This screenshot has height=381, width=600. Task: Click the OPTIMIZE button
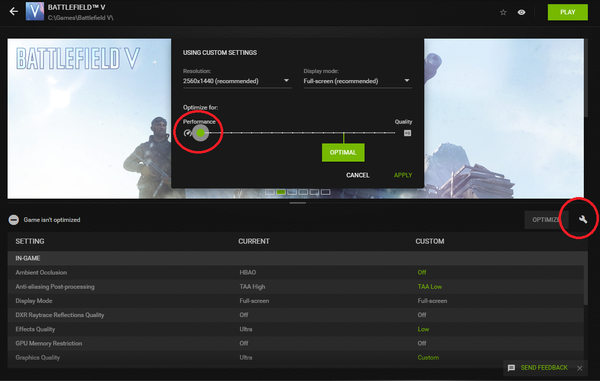pos(543,220)
